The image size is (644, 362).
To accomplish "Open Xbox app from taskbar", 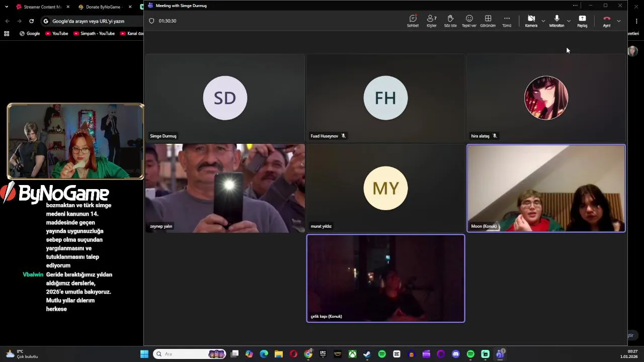I will click(x=353, y=354).
